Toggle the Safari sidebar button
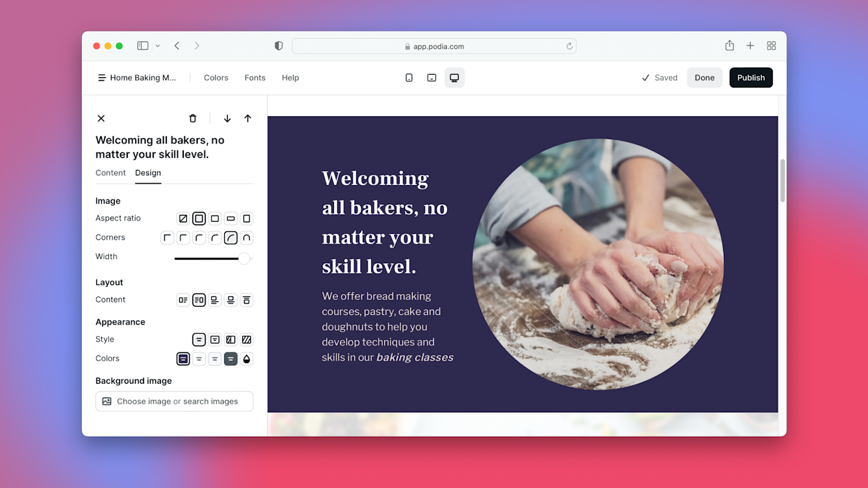 [x=143, y=46]
